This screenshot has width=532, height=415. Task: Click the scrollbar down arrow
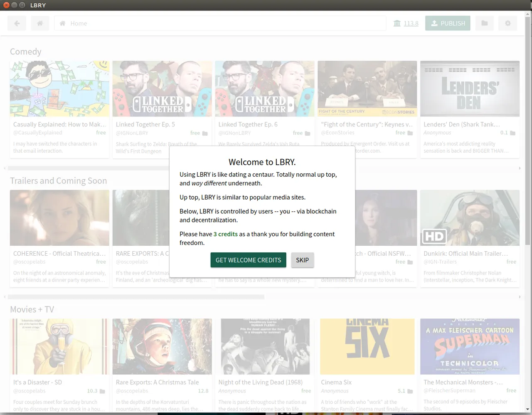tap(528, 409)
